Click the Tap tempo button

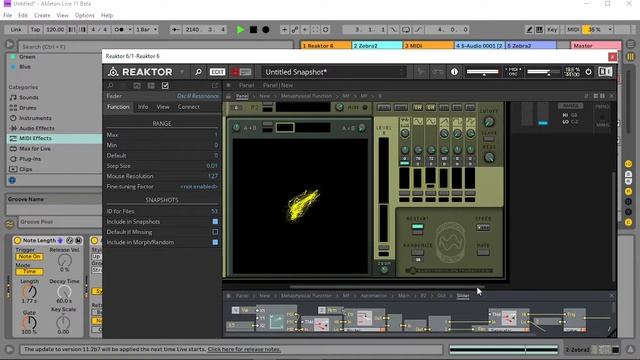(x=36, y=30)
